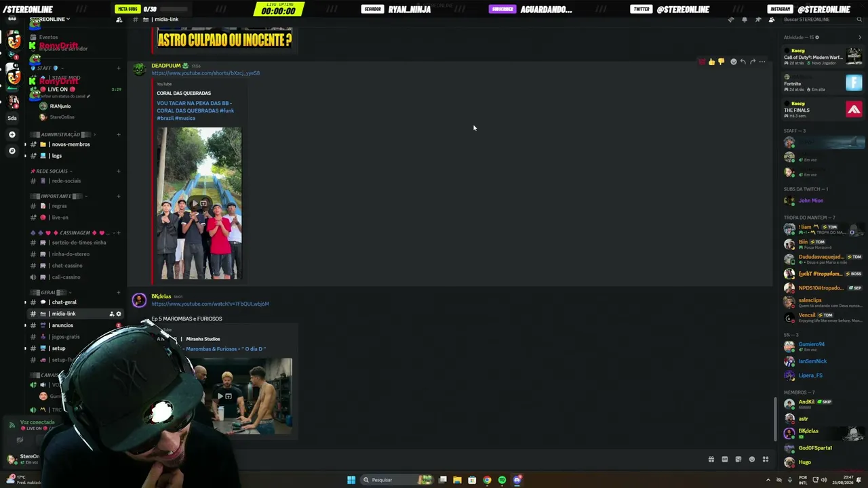Open the BKdelas YouTube watch link
The height and width of the screenshot is (488, 868).
pyautogui.click(x=210, y=304)
